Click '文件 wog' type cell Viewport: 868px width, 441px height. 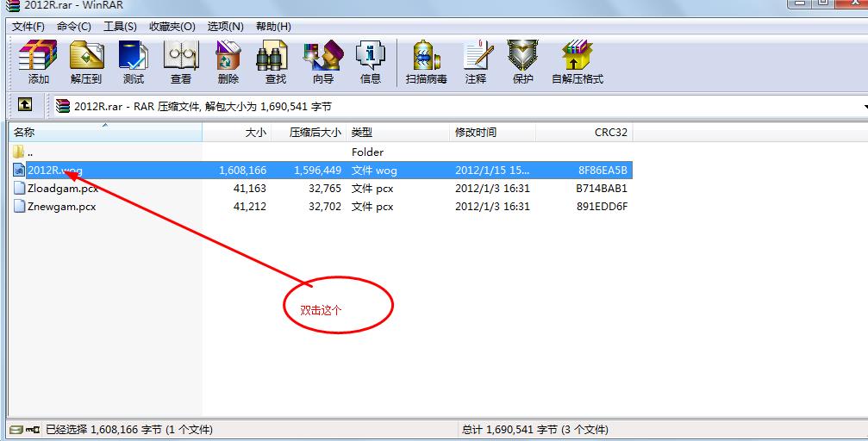point(374,171)
